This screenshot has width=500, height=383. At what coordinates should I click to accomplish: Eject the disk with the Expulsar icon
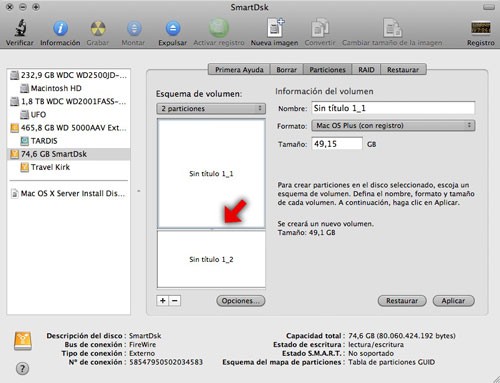173,28
